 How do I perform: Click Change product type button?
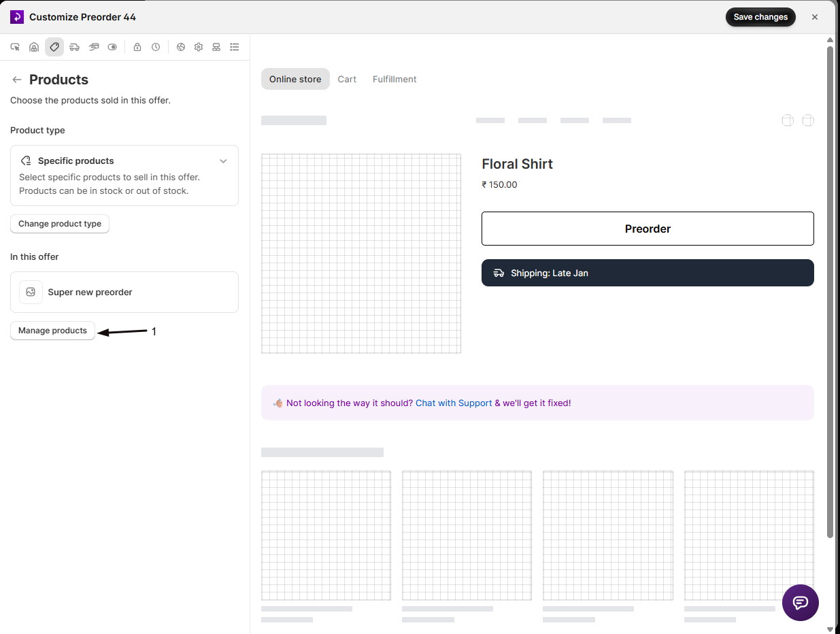pyautogui.click(x=60, y=224)
